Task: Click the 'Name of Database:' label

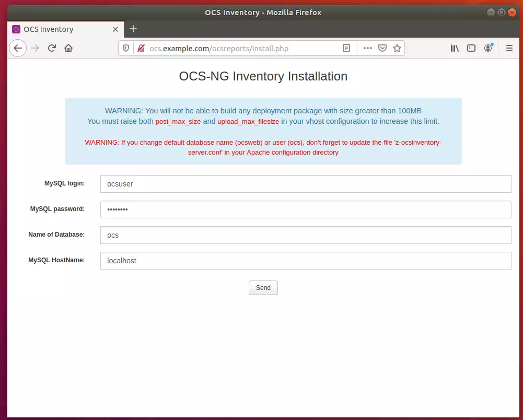Action: coord(56,235)
